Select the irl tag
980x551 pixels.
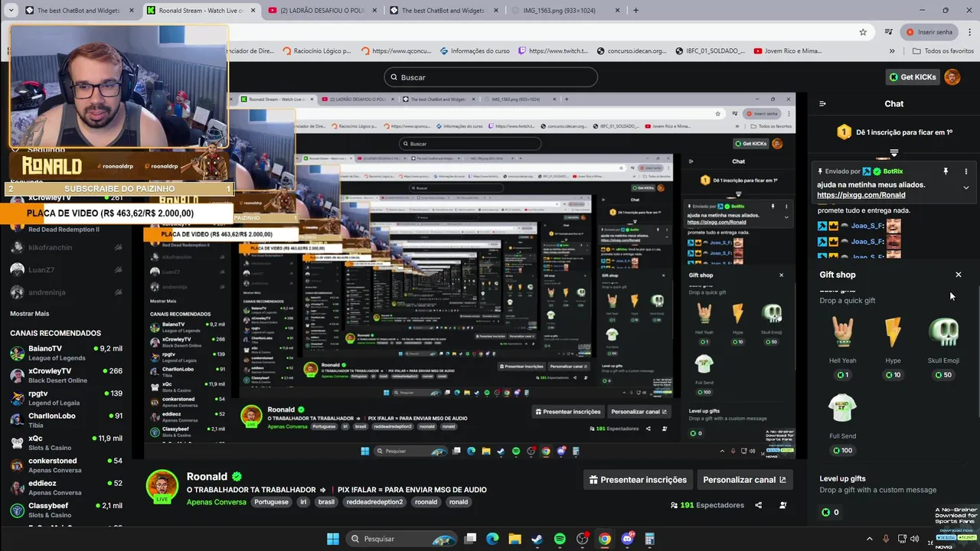coord(303,502)
